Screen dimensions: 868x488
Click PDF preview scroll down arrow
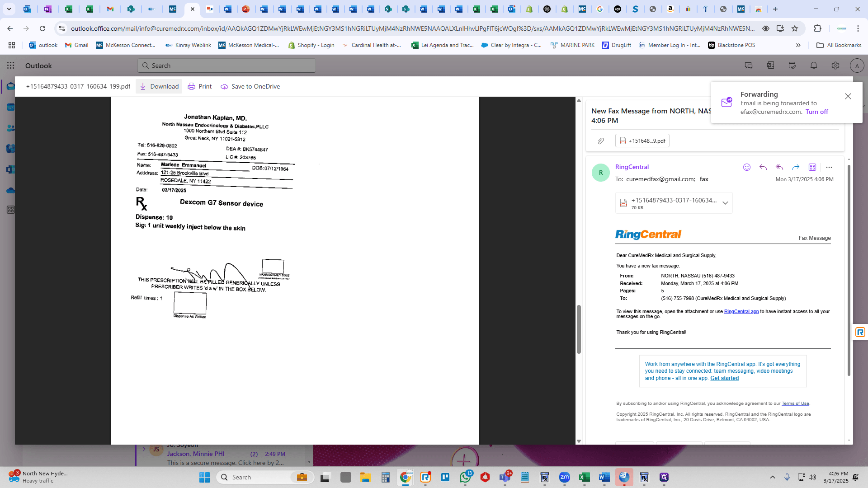579,441
